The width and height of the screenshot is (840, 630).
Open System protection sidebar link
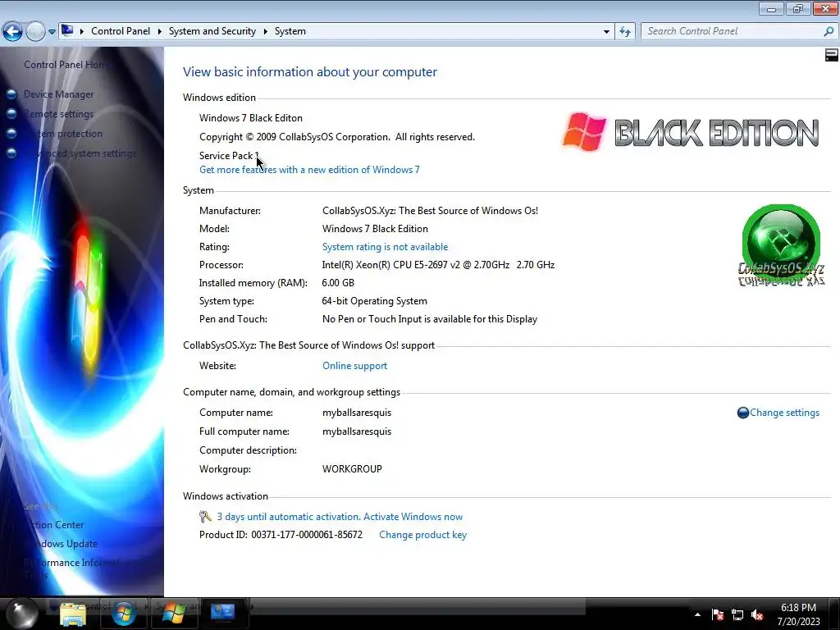(x=62, y=134)
